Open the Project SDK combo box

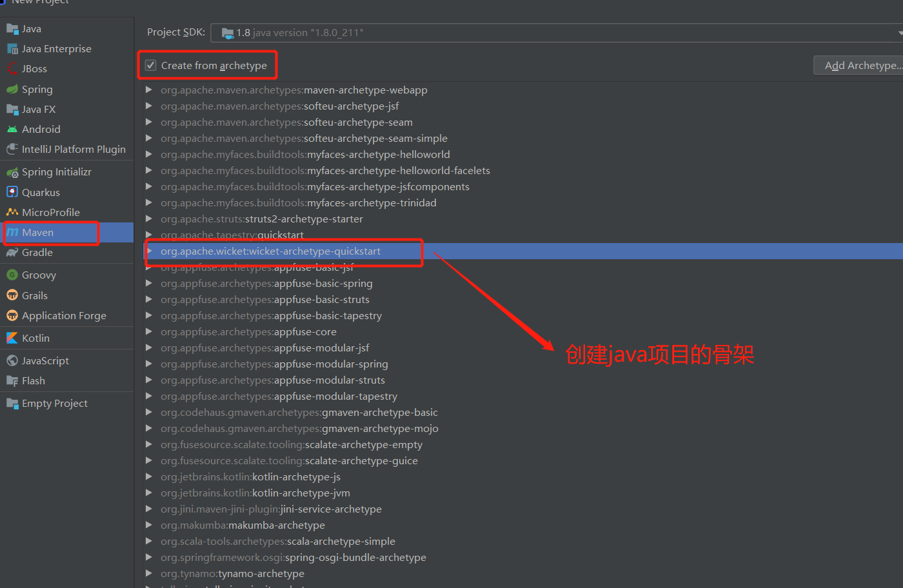(x=557, y=32)
